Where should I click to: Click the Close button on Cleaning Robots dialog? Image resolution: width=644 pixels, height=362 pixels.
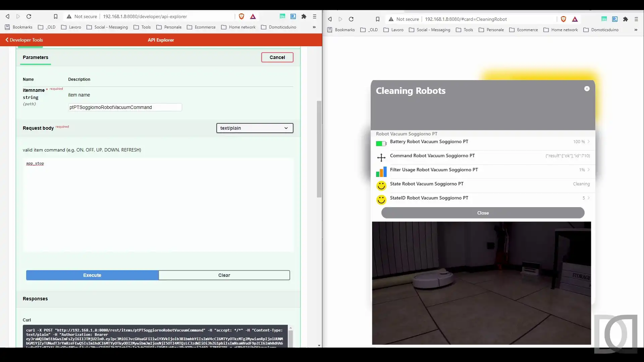483,213
